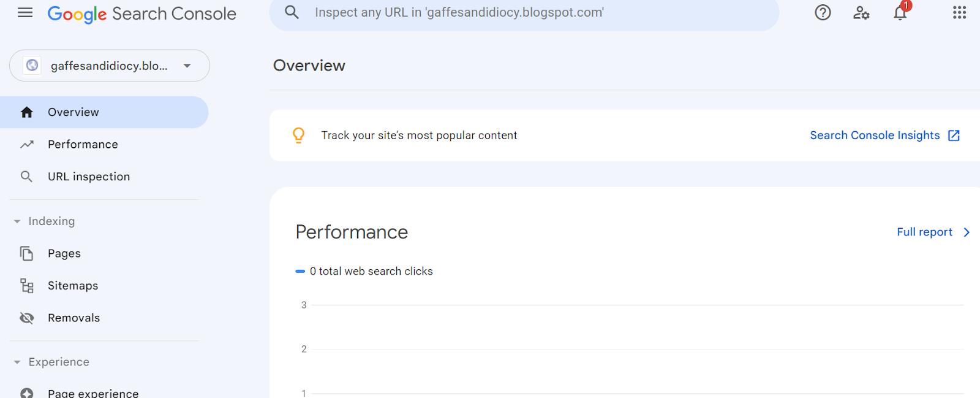Click the Help question mark icon
The width and height of the screenshot is (980, 398).
pyautogui.click(x=823, y=13)
